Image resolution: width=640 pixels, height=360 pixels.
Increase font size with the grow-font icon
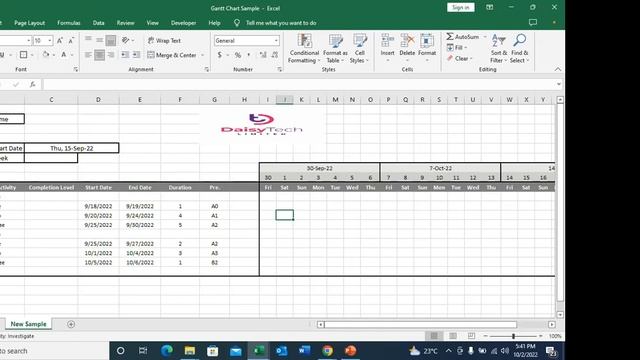click(60, 40)
